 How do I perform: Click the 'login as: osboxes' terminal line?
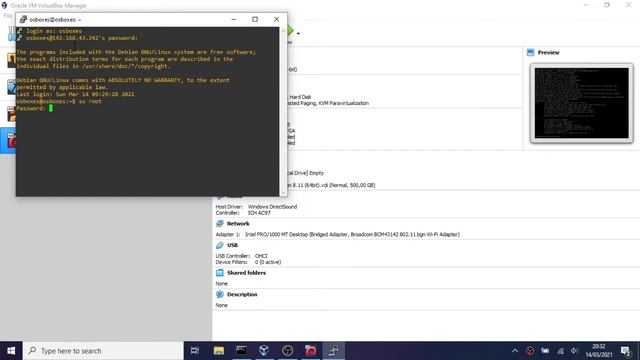tap(54, 31)
